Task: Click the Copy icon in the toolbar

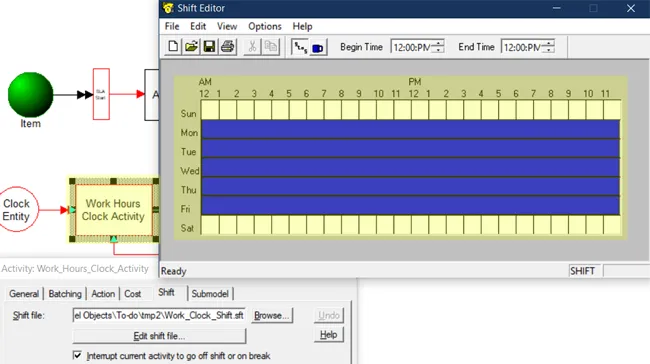Action: point(271,46)
